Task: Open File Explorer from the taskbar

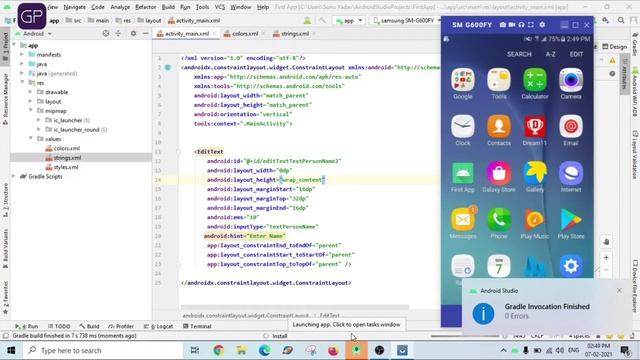Action: click(241, 350)
